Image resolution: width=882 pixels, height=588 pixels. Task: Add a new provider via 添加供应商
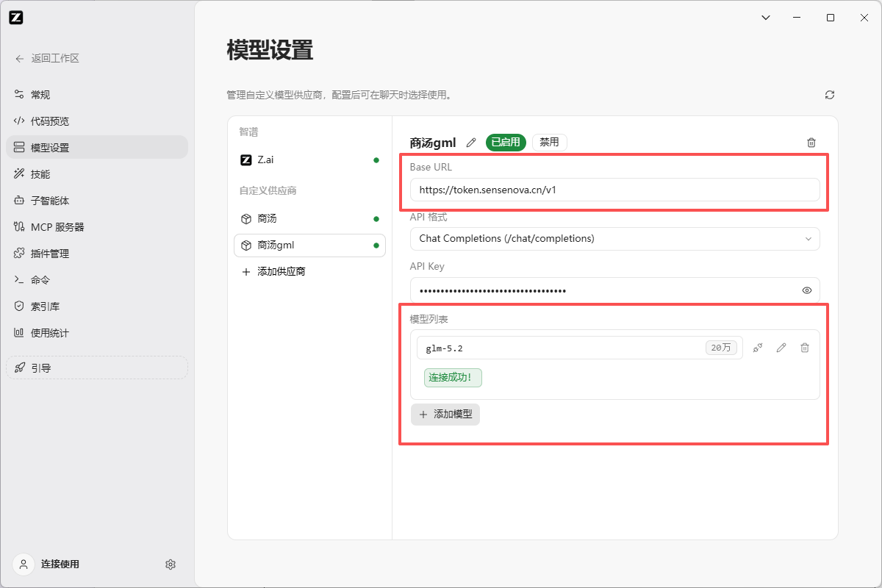coord(309,272)
